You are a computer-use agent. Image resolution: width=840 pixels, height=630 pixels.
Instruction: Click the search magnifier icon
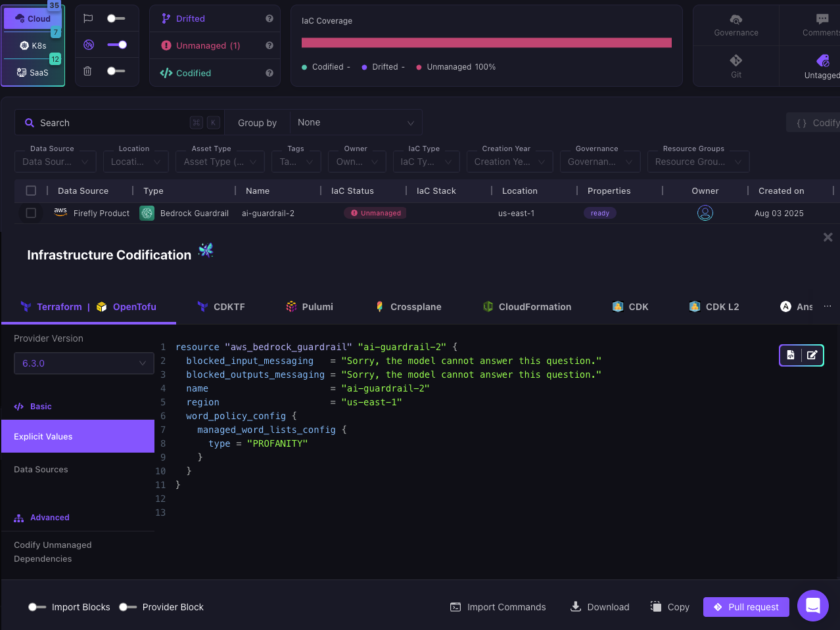pyautogui.click(x=30, y=123)
